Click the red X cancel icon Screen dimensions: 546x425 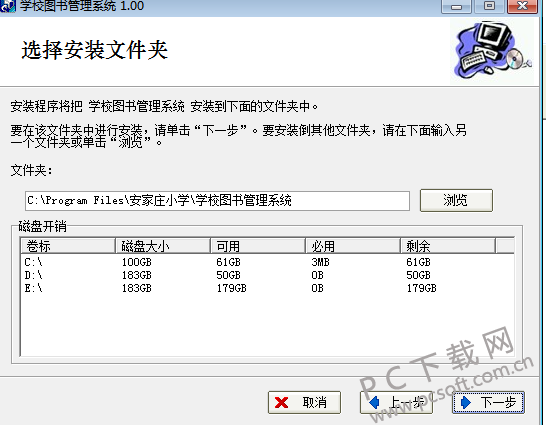[281, 403]
